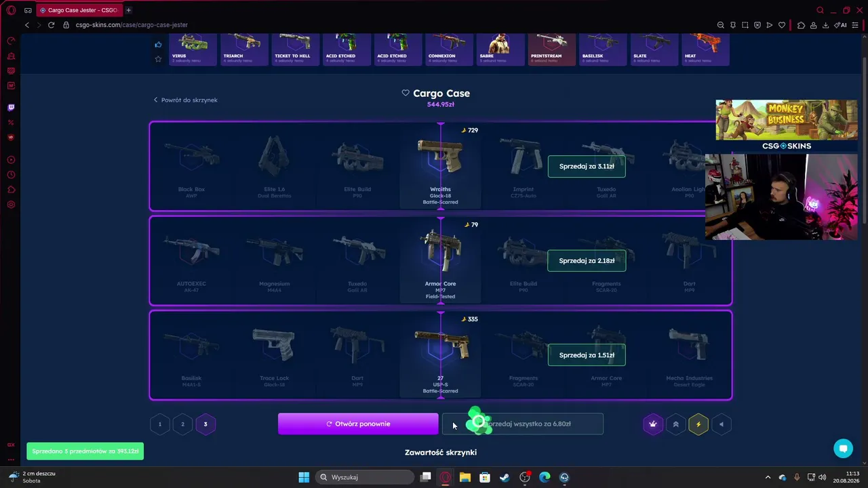Click the zoom-out magnifier toolbar icon
This screenshot has width=868, height=488.
click(x=721, y=25)
